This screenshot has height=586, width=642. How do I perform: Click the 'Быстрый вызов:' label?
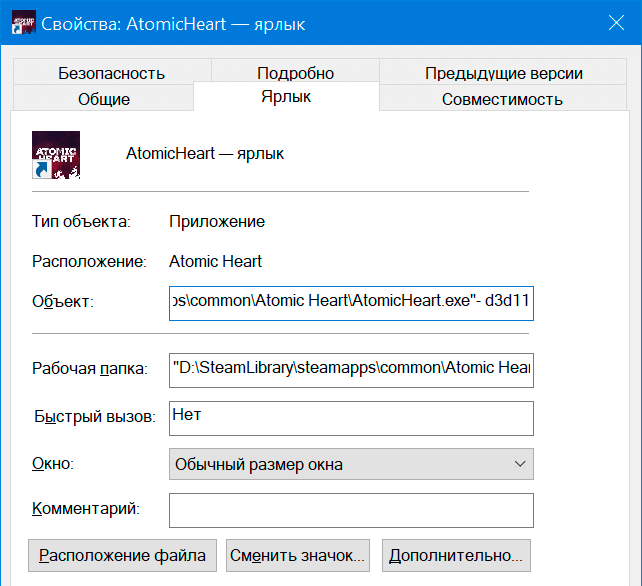click(95, 416)
